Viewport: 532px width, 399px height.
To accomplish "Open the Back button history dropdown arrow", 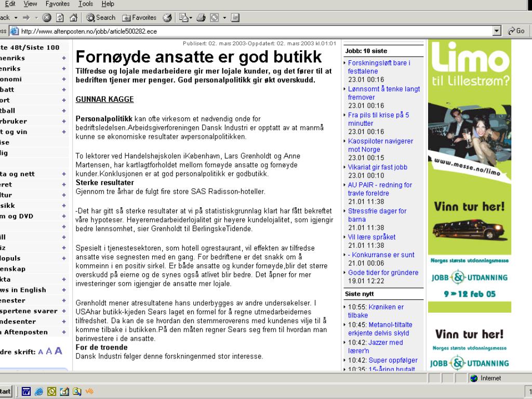I will point(16,18).
